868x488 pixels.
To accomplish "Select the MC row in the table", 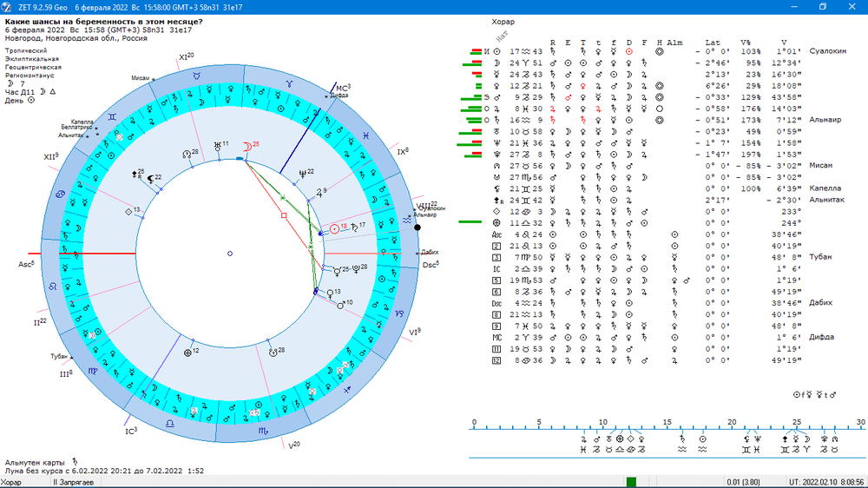I will [662, 338].
